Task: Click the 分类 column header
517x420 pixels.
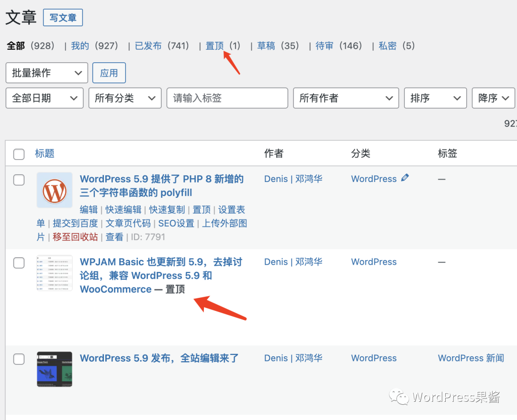Action: pos(361,153)
